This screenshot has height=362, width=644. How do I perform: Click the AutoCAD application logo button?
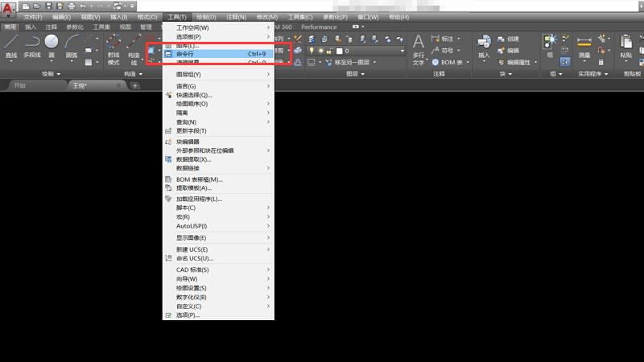click(x=9, y=10)
